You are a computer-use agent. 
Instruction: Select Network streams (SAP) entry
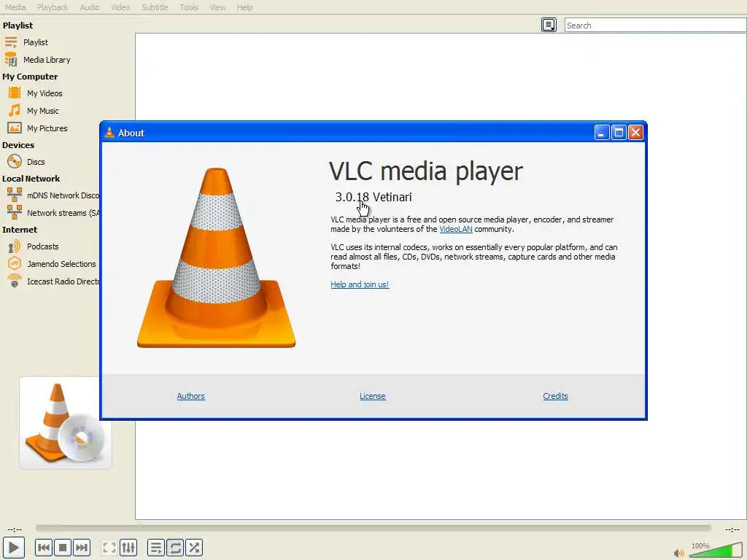coord(63,214)
